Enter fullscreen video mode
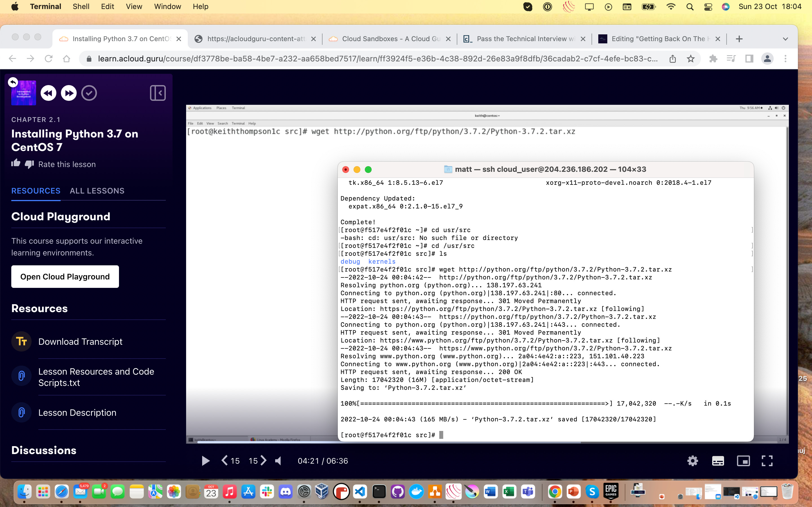This screenshot has height=507, width=812. click(x=767, y=461)
